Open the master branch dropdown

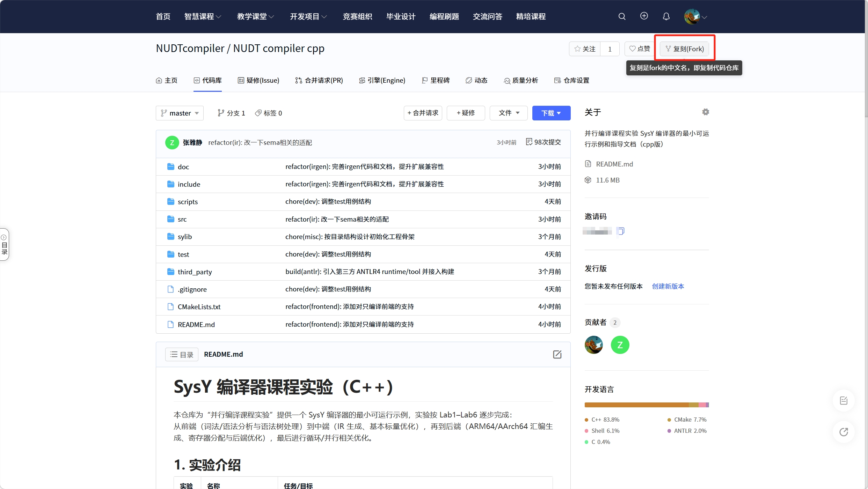coord(180,113)
